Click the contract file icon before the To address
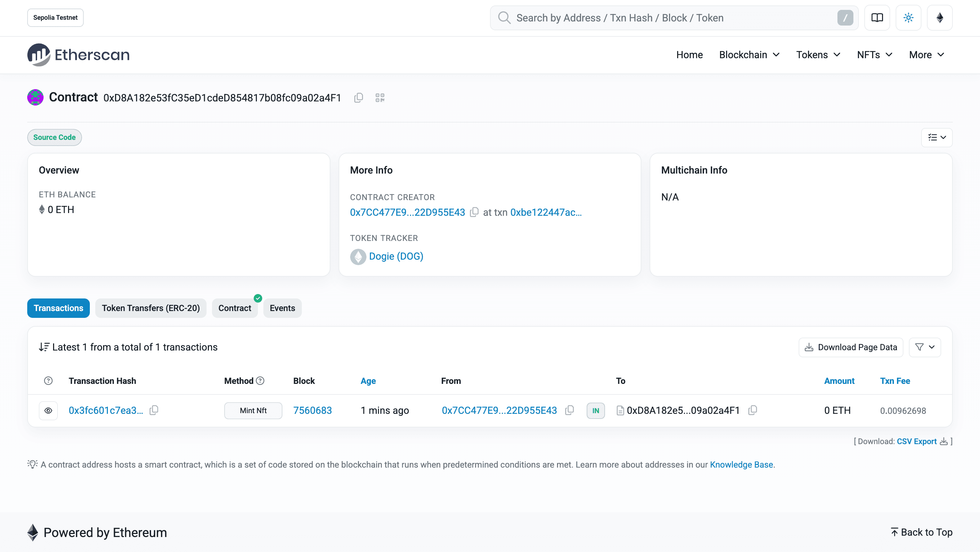Image resolution: width=980 pixels, height=552 pixels. 620,410
